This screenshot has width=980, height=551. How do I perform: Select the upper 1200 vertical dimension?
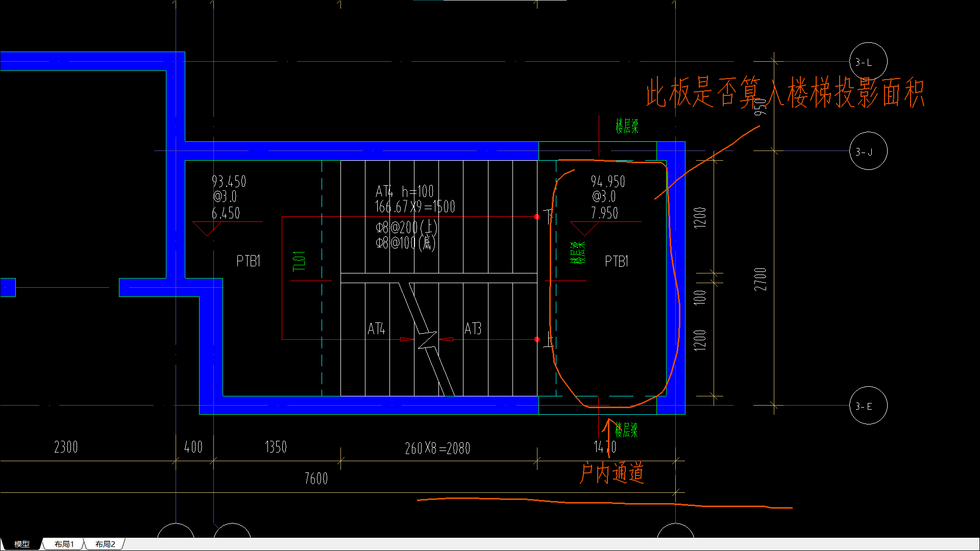(x=700, y=217)
